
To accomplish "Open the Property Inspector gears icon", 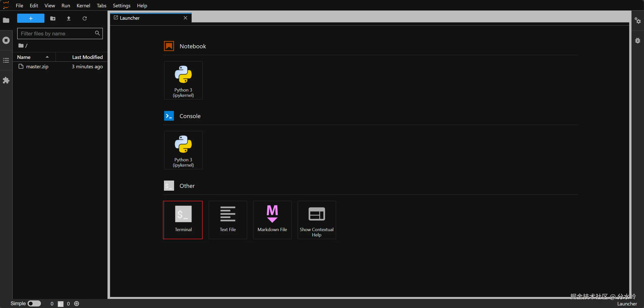I will [637, 20].
